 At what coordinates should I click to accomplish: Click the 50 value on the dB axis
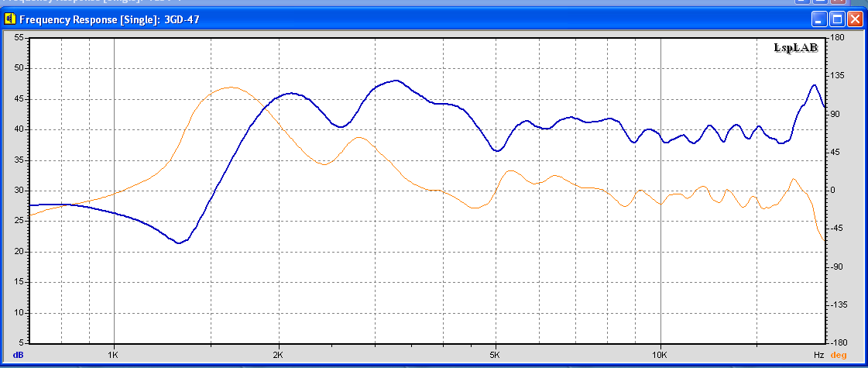tap(19, 68)
